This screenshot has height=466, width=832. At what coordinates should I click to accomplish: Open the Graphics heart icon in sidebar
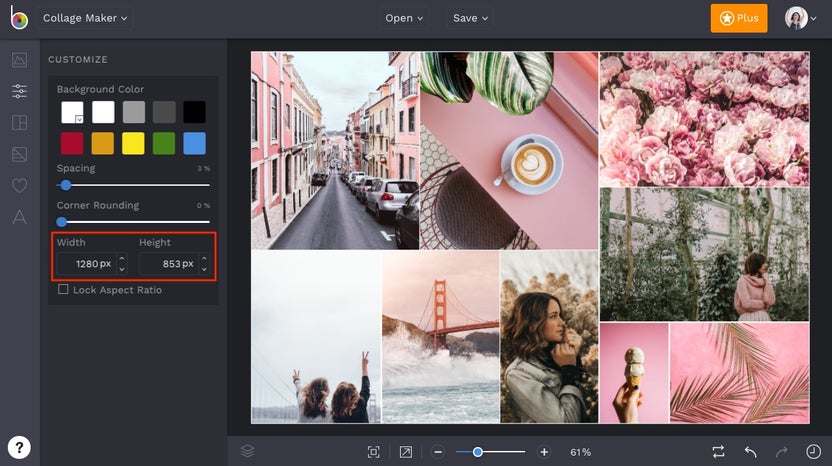(19, 185)
